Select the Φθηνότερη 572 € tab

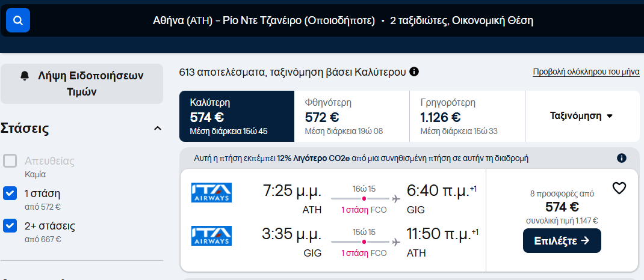pyautogui.click(x=351, y=116)
